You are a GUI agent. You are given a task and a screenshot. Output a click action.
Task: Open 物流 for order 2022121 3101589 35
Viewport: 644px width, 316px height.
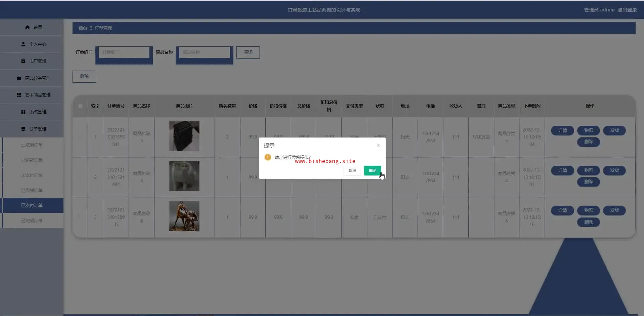pos(589,210)
